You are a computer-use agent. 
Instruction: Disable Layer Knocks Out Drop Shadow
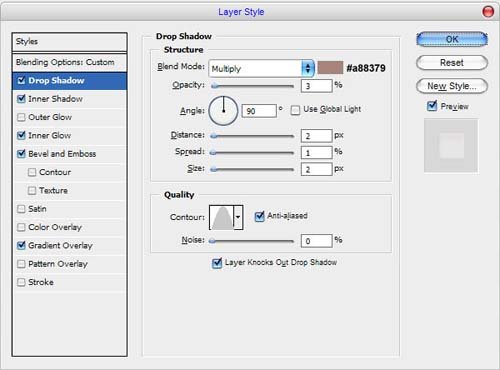[217, 263]
